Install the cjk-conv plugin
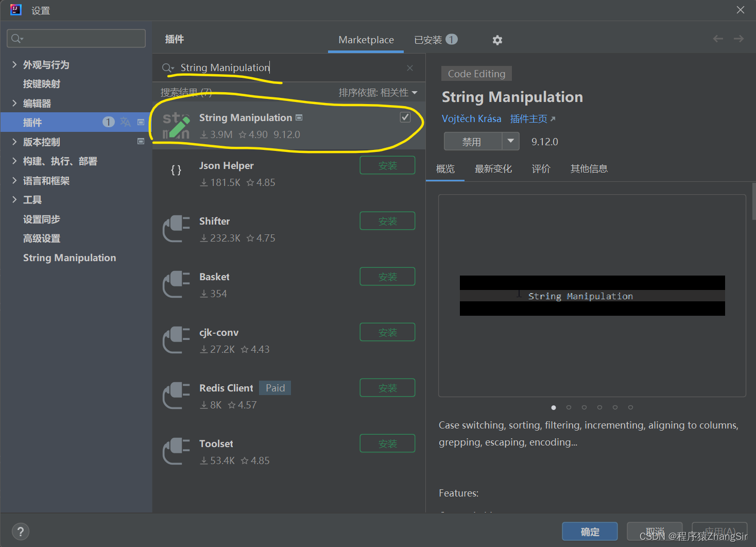This screenshot has width=756, height=547. [x=387, y=332]
